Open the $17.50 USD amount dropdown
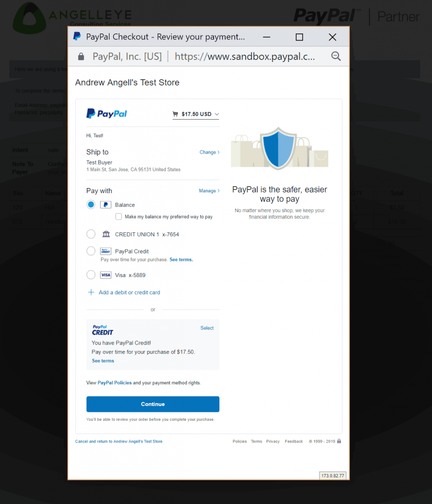Viewport: 432px width, 504px height. click(217, 114)
